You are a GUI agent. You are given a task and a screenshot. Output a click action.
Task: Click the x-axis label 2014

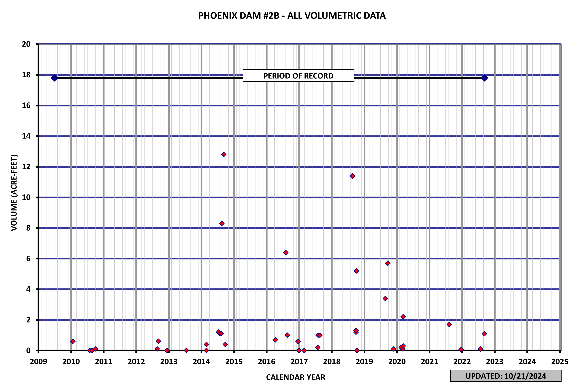click(201, 361)
